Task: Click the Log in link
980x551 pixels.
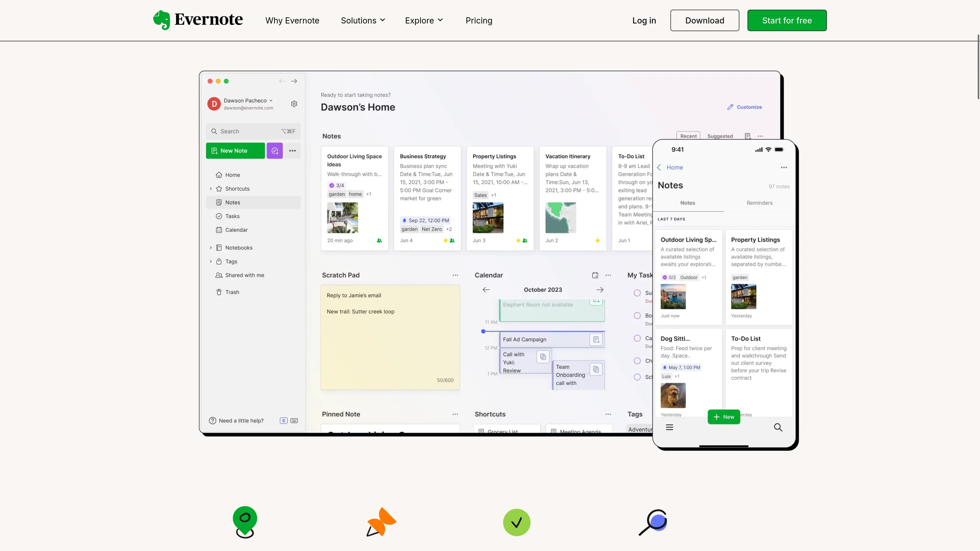Action: click(x=644, y=20)
